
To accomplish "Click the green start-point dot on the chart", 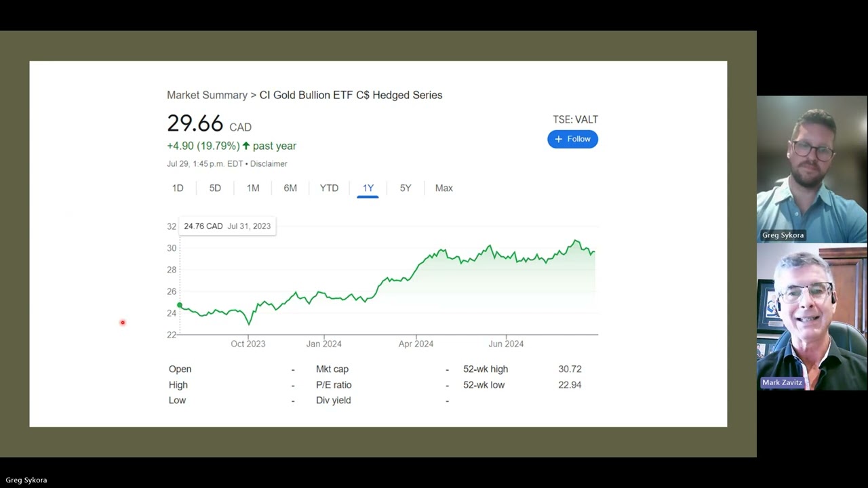I will coord(180,305).
